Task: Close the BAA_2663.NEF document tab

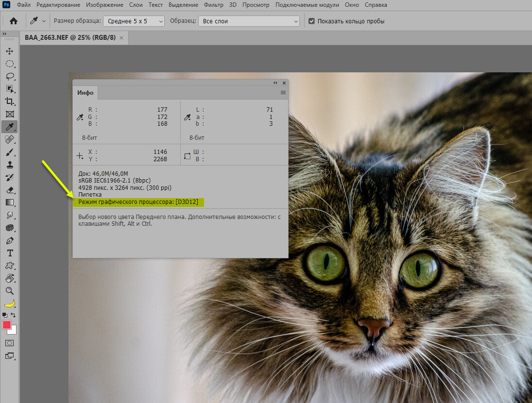Action: tap(121, 38)
